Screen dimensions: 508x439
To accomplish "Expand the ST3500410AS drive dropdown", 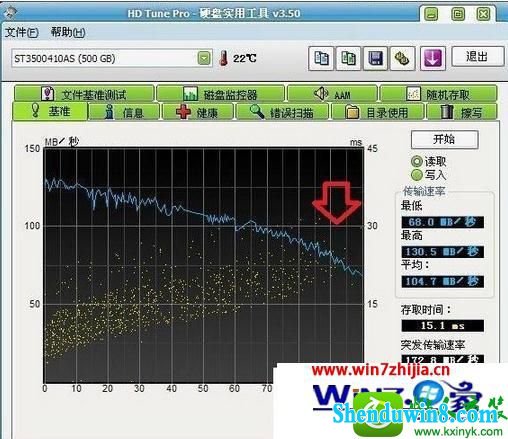I will coord(204,58).
